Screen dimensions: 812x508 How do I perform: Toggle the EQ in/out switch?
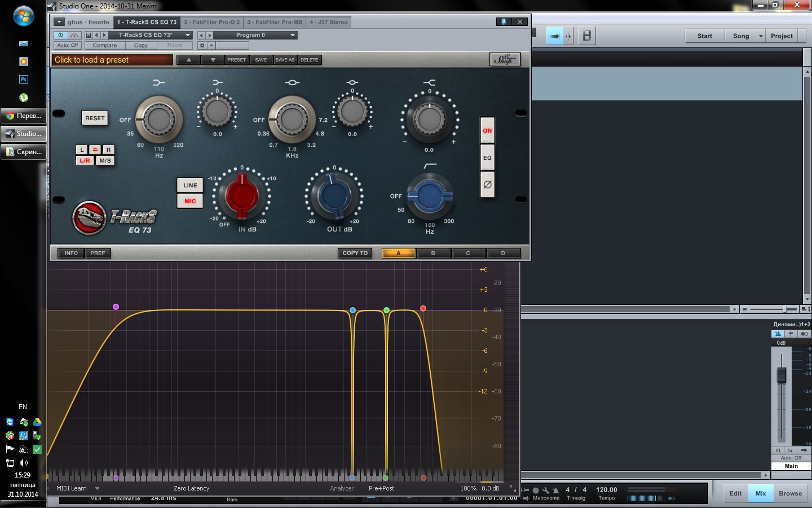(x=487, y=157)
